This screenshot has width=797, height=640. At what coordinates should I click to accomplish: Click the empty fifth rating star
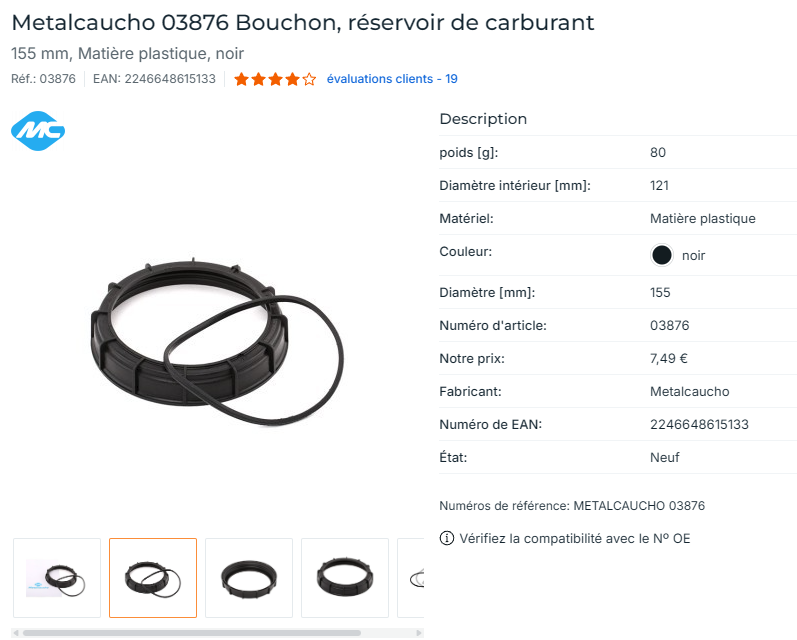point(309,79)
